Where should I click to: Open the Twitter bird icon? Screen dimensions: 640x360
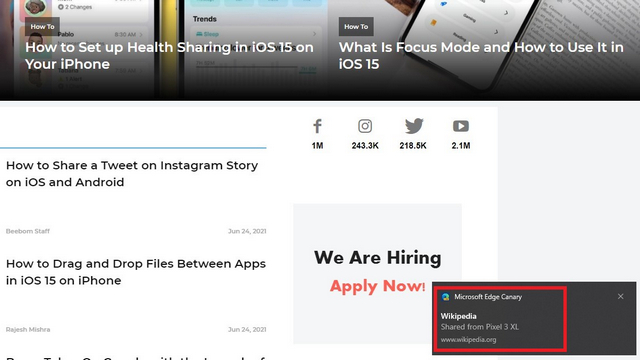click(x=413, y=126)
